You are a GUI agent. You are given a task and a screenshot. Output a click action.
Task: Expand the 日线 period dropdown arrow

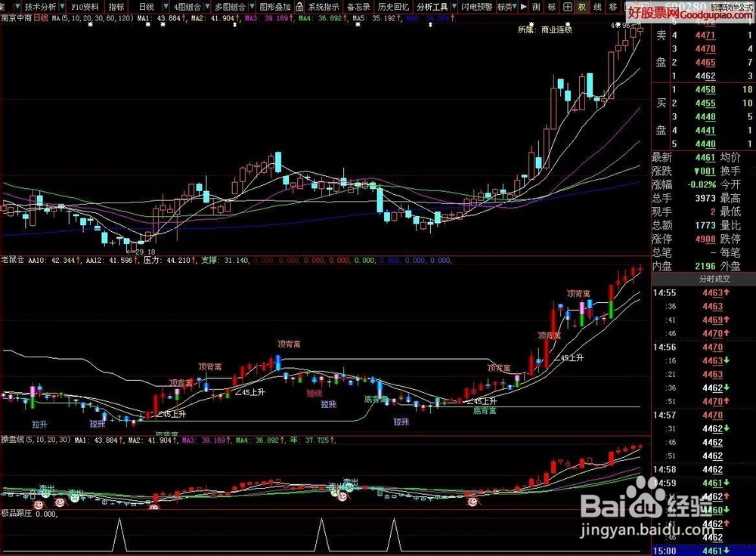(x=166, y=7)
